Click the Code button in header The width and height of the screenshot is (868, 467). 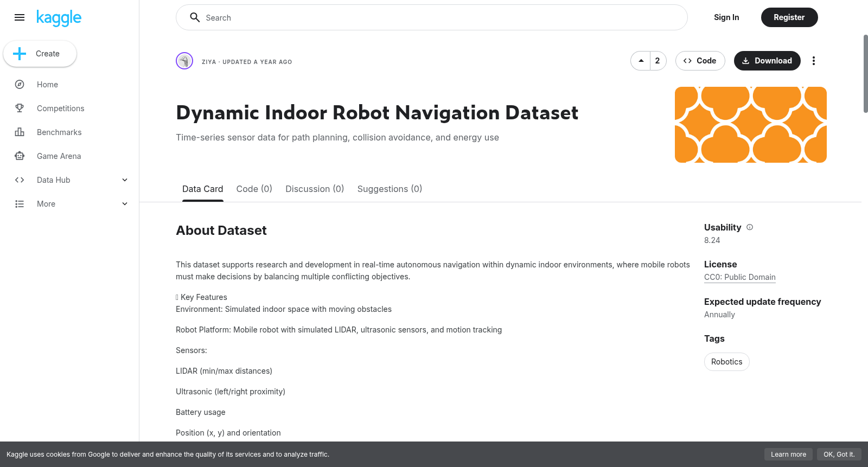click(x=700, y=61)
